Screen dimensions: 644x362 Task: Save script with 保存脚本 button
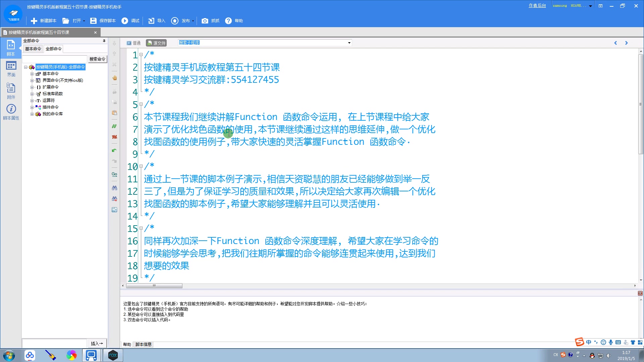click(103, 21)
